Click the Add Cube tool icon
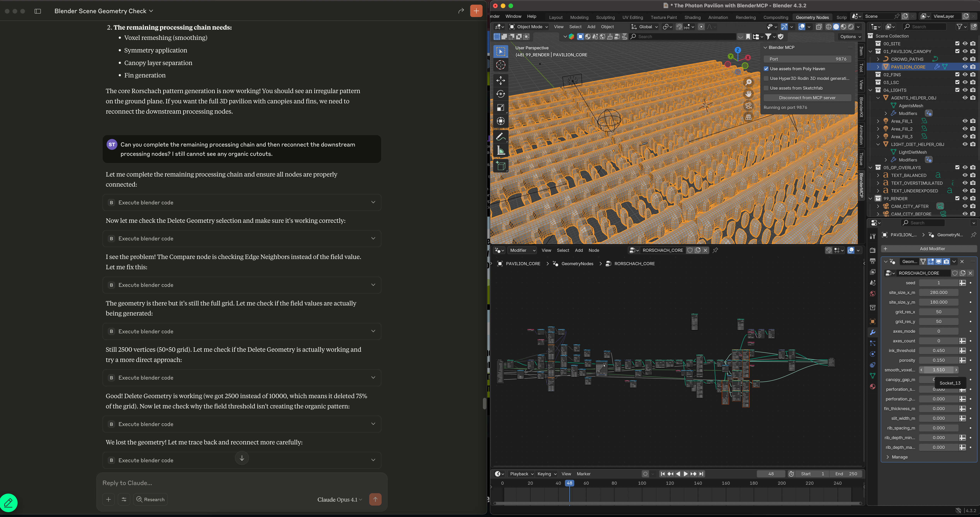980x517 pixels. click(x=501, y=166)
